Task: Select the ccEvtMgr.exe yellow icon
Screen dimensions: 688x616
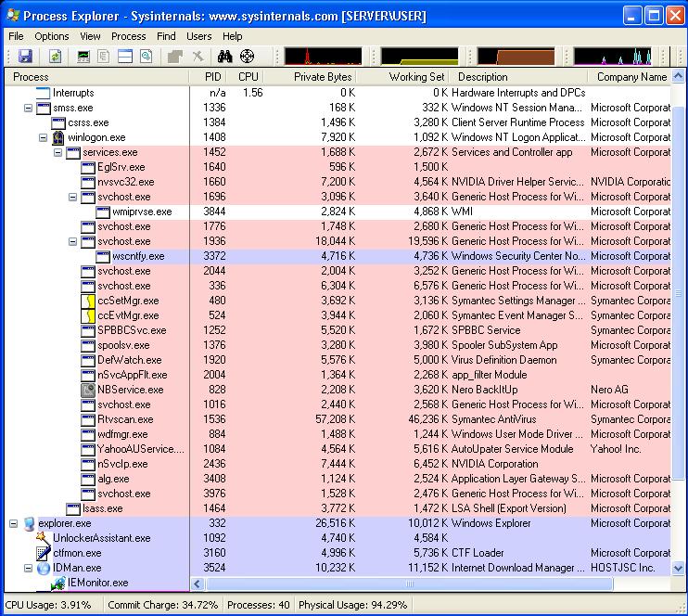Action: 88,315
